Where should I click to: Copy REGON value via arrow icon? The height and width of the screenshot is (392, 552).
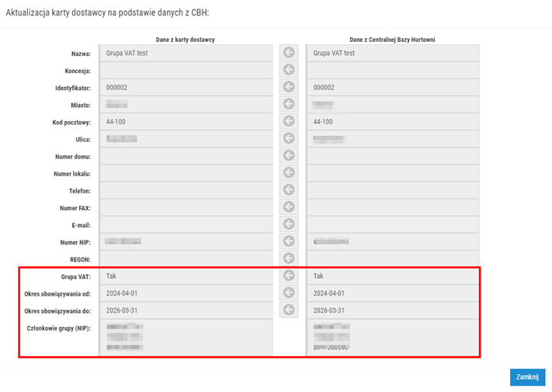289,258
